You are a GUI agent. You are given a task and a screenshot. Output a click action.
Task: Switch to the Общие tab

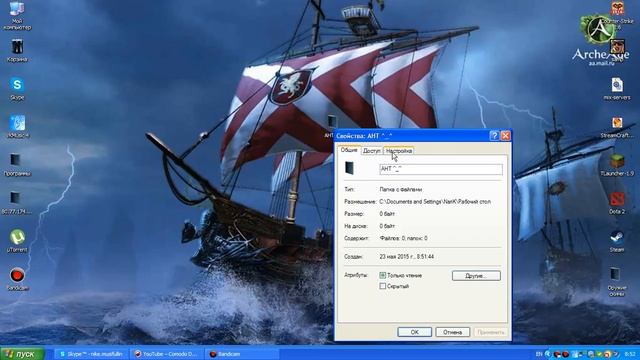[x=349, y=150]
